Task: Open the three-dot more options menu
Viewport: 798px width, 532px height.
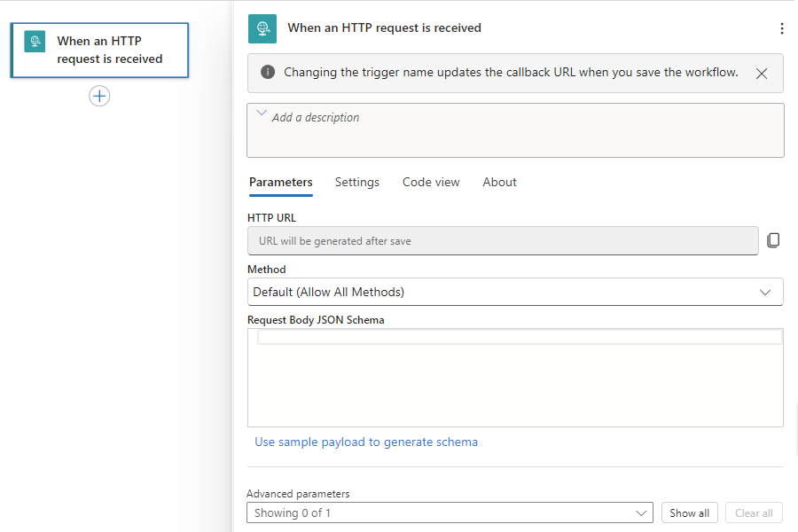Action: click(x=781, y=28)
